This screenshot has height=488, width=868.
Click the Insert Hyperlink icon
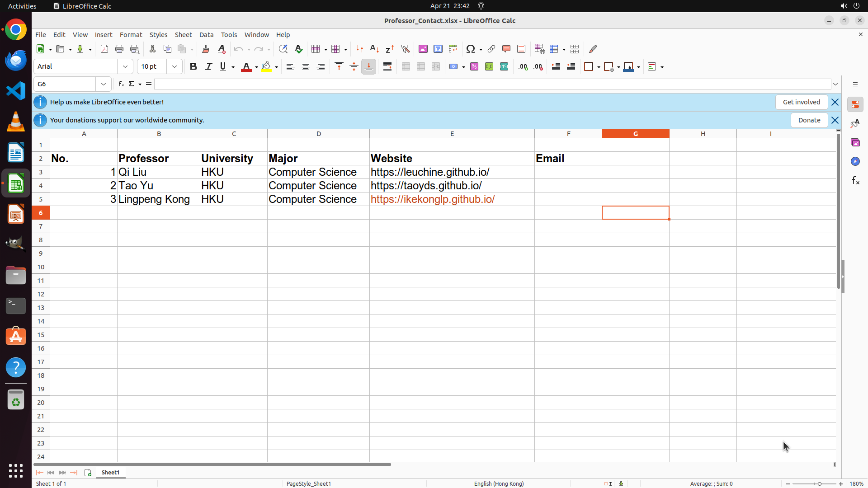pos(491,49)
